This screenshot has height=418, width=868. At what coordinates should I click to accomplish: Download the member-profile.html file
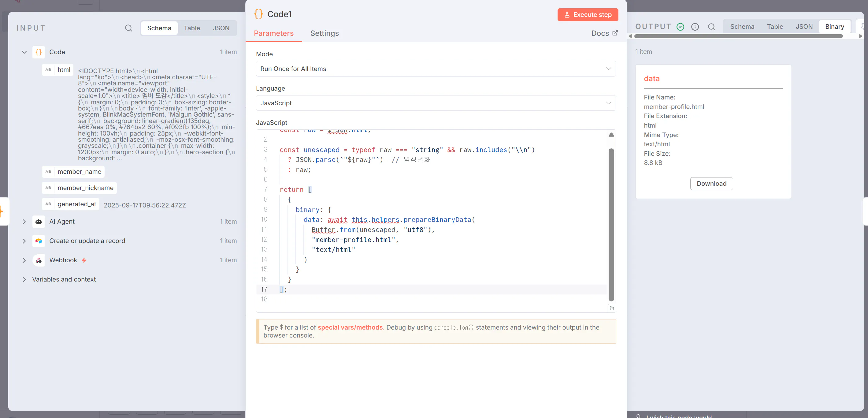pyautogui.click(x=711, y=184)
